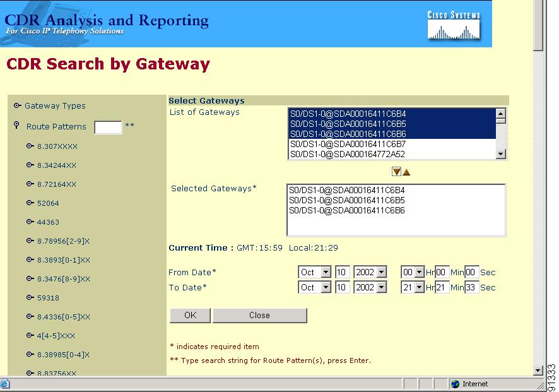Click the bullet icon beside 8.307XXXX
The height and width of the screenshot is (392, 559).
pos(30,146)
